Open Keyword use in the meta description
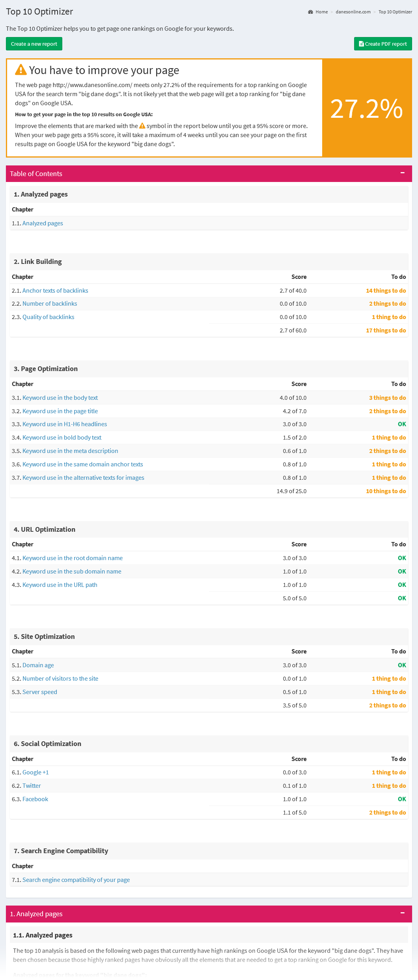 (70, 451)
